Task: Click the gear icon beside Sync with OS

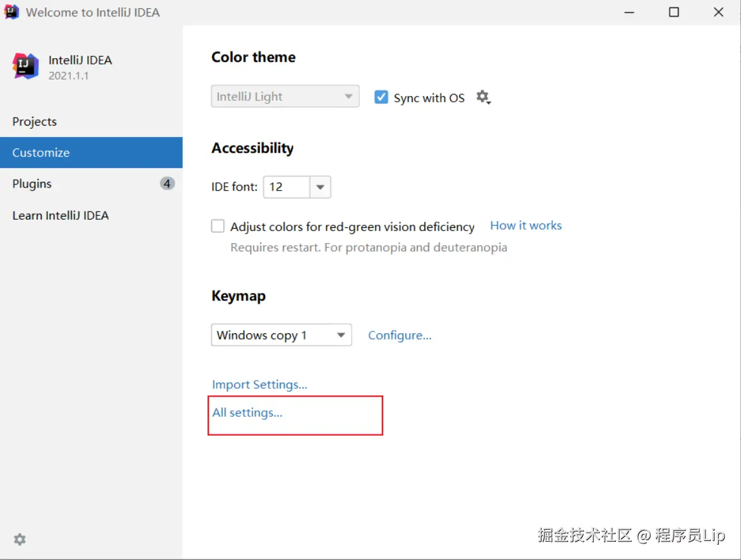Action: click(x=483, y=97)
